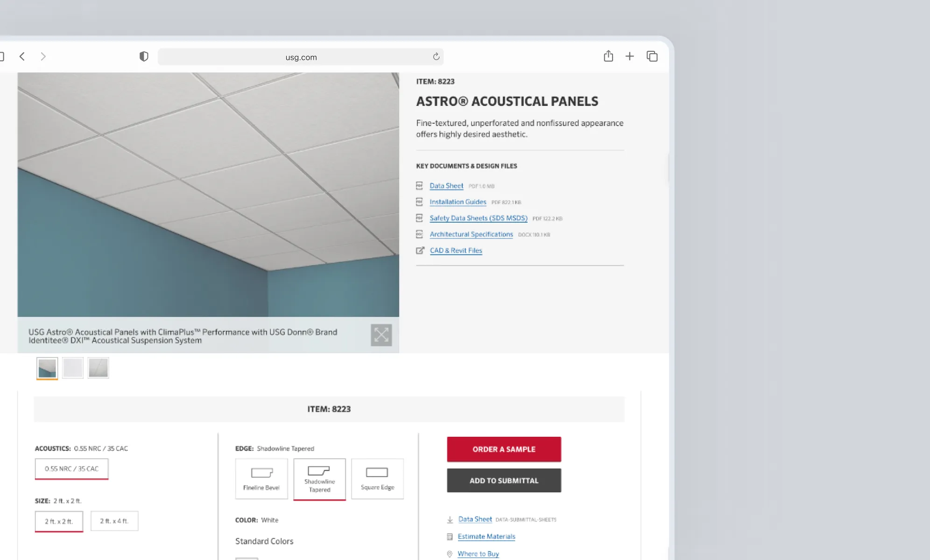
Task: Click the location pin beside Where to Buy
Action: (450, 554)
